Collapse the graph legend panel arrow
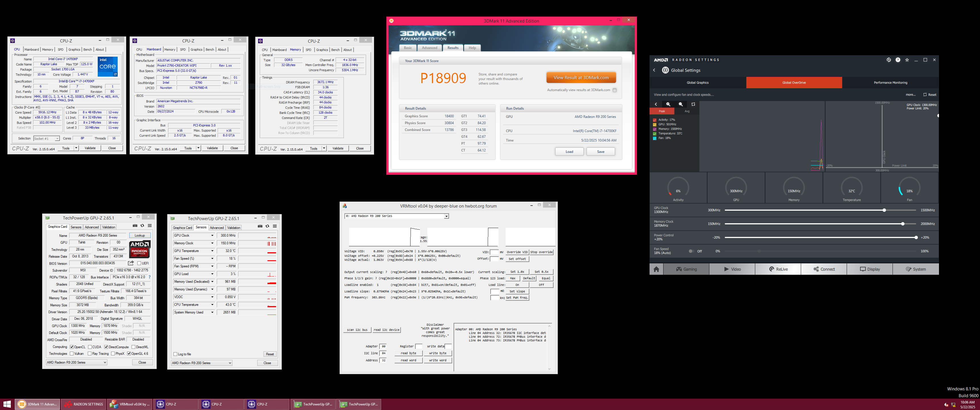The width and height of the screenshot is (980, 410). 656,104
